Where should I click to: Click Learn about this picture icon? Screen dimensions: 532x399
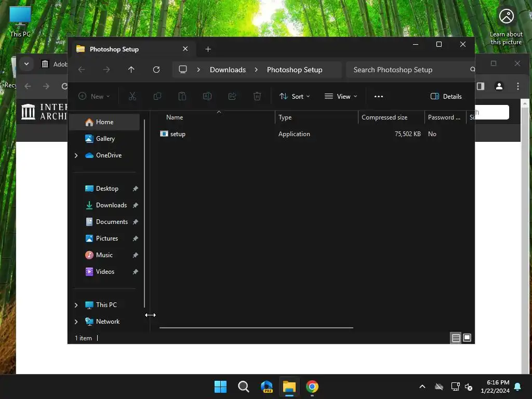coord(506,27)
